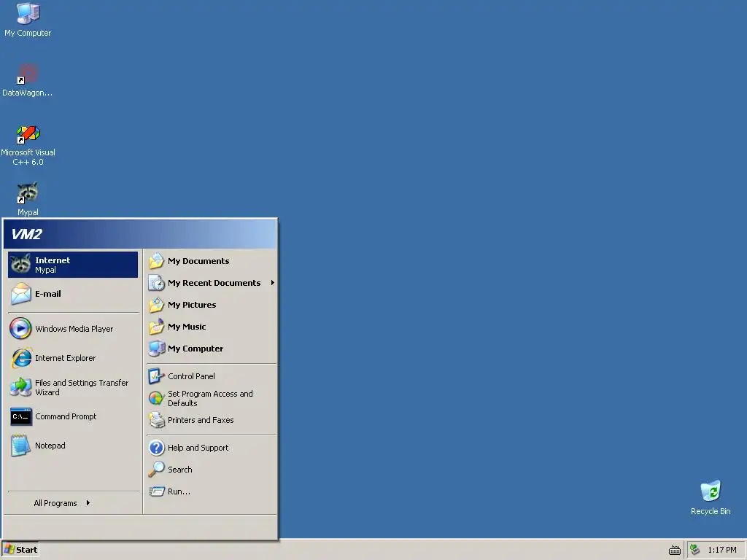Screen dimensions: 747x560
Task: Open Internet Explorer from Start menu
Action: click(73, 358)
